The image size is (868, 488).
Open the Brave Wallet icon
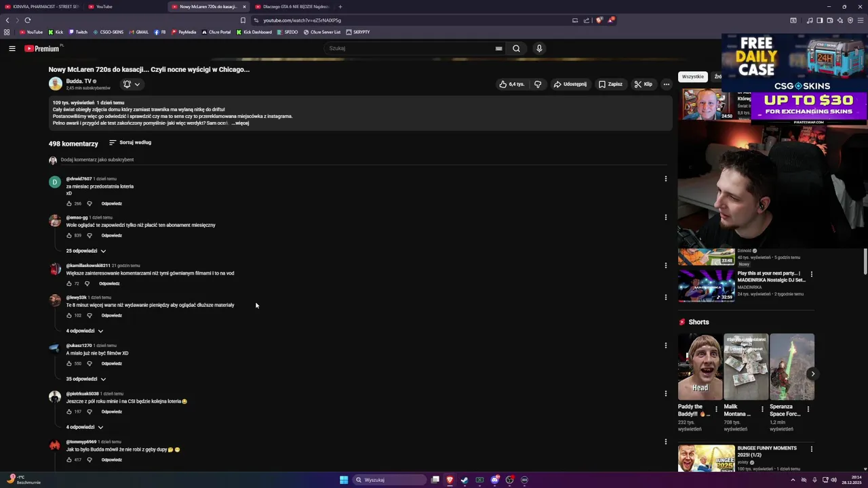[830, 20]
